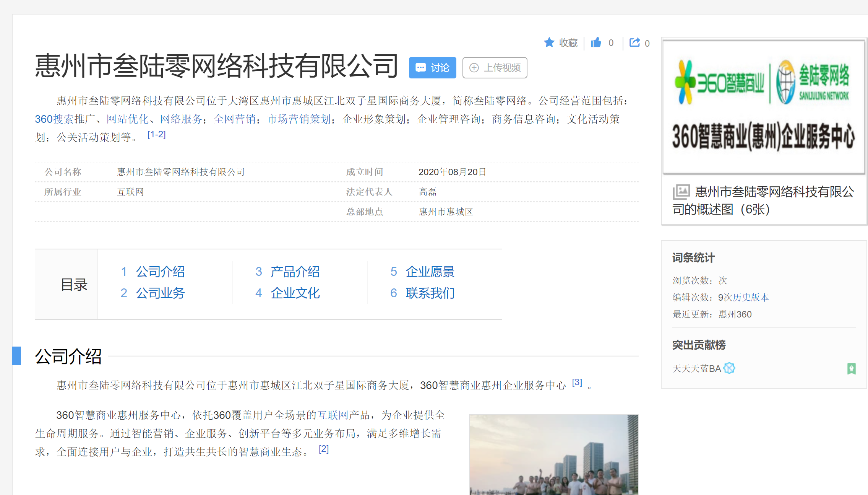The height and width of the screenshot is (495, 868).
Task: Jump to 公司介绍 in table of contents
Action: pyautogui.click(x=160, y=272)
